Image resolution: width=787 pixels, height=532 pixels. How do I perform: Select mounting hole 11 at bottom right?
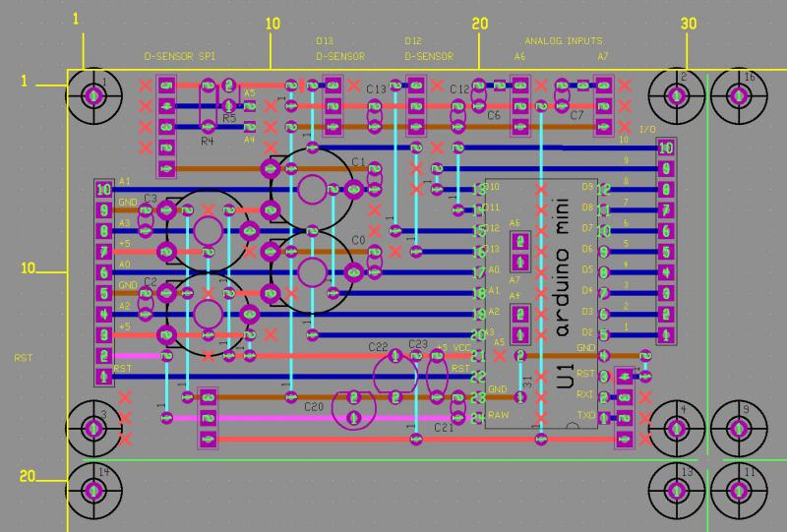pyautogui.click(x=739, y=491)
